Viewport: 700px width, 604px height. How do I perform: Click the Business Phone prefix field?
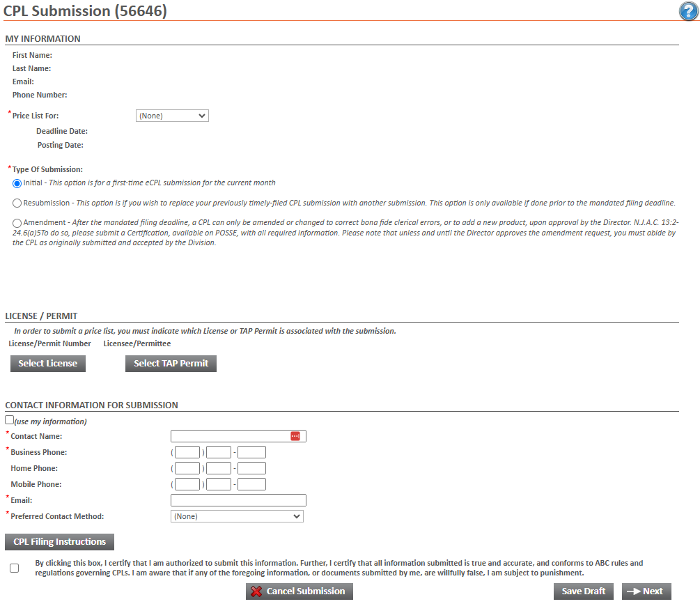click(x=219, y=452)
